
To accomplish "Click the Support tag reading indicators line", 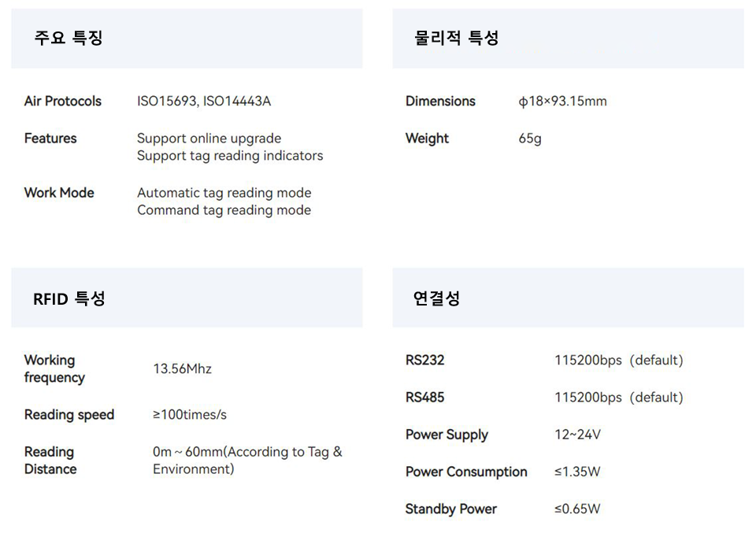I will point(230,156).
